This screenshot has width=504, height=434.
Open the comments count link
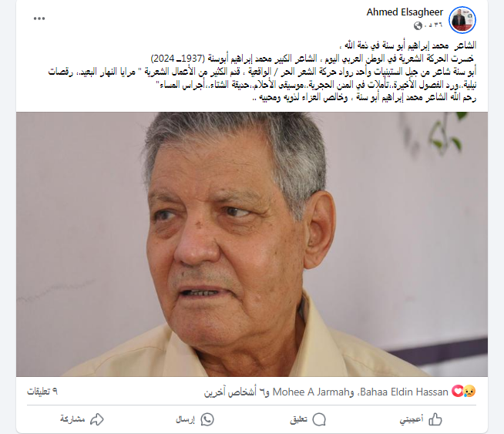(42, 392)
